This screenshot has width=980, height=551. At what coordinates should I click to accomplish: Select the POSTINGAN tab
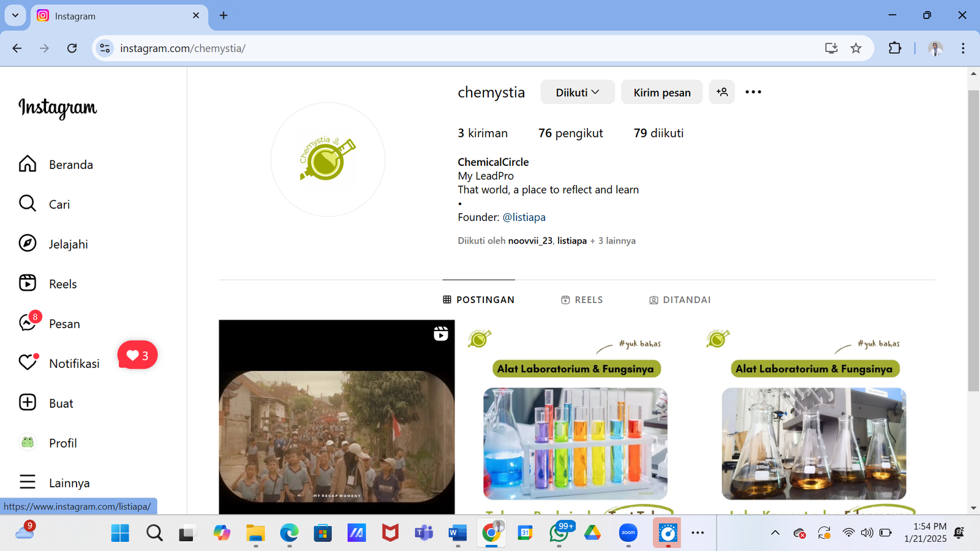tap(478, 299)
